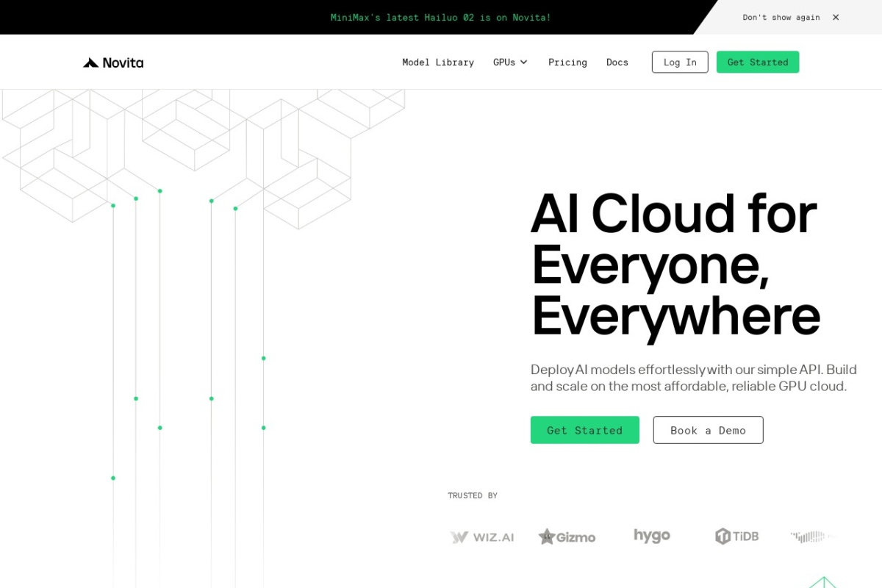Click the green arrow icon at bottom right

point(823,583)
